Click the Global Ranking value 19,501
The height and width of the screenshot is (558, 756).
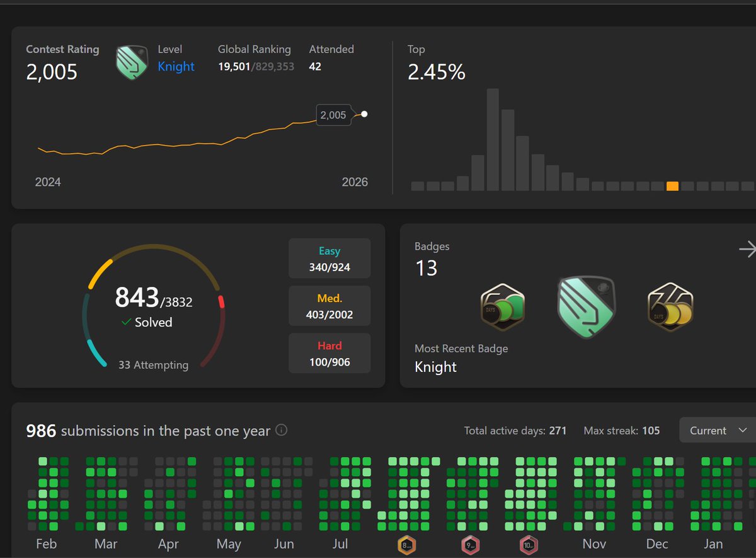[x=233, y=66]
